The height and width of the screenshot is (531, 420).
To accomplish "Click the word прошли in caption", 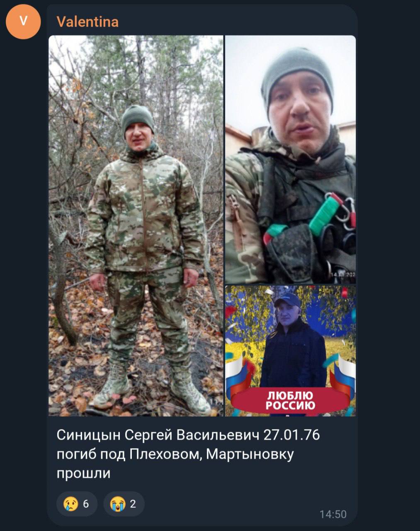I will (84, 474).
